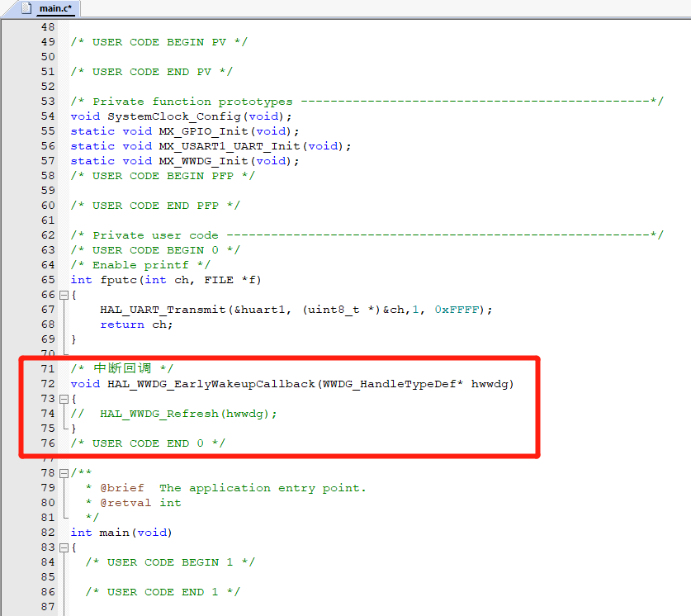Click 'hwwdg' parameter name on line 72
This screenshot has width=691, height=616.
coord(490,384)
